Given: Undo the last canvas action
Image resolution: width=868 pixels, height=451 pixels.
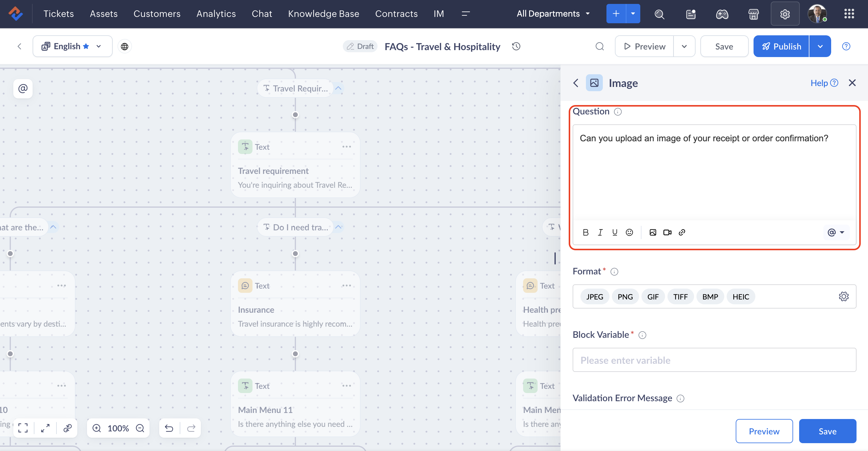Looking at the screenshot, I should [169, 428].
